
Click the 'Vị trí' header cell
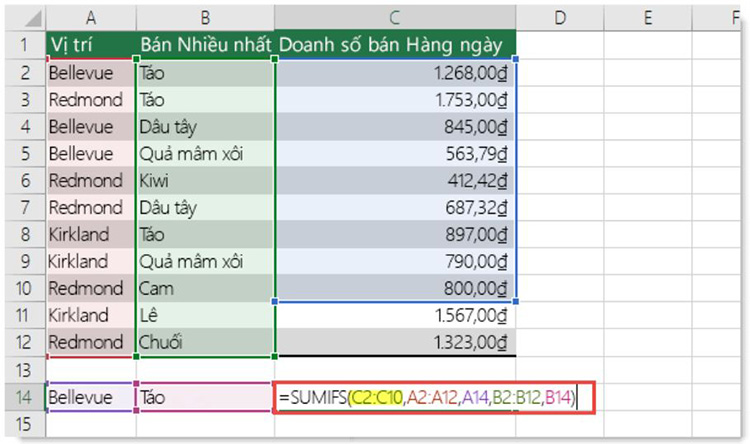[91, 45]
